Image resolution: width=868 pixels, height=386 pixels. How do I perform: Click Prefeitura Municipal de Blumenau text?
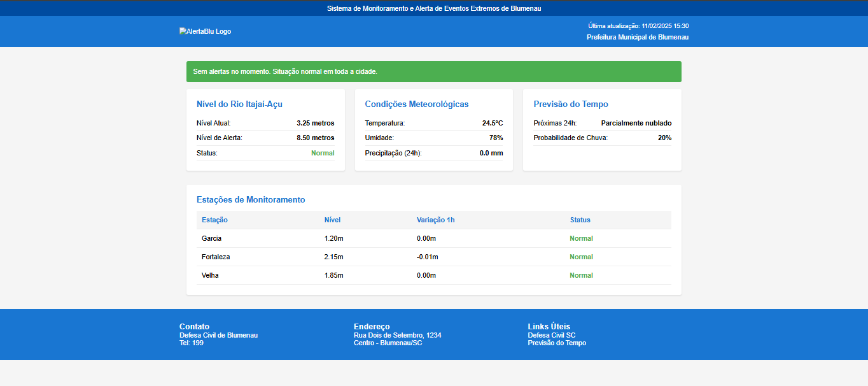[638, 37]
